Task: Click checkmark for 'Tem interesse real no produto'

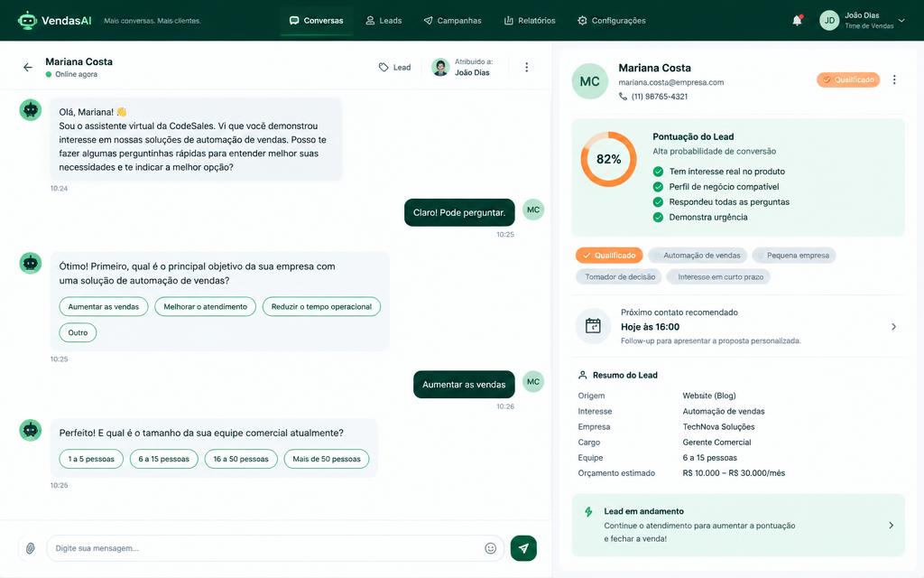Action: click(x=658, y=172)
